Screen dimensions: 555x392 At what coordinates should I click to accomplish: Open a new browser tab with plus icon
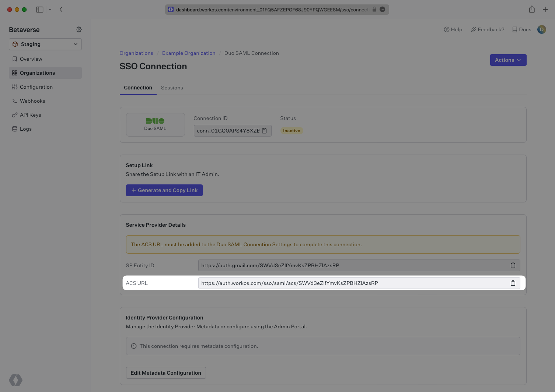click(x=545, y=10)
